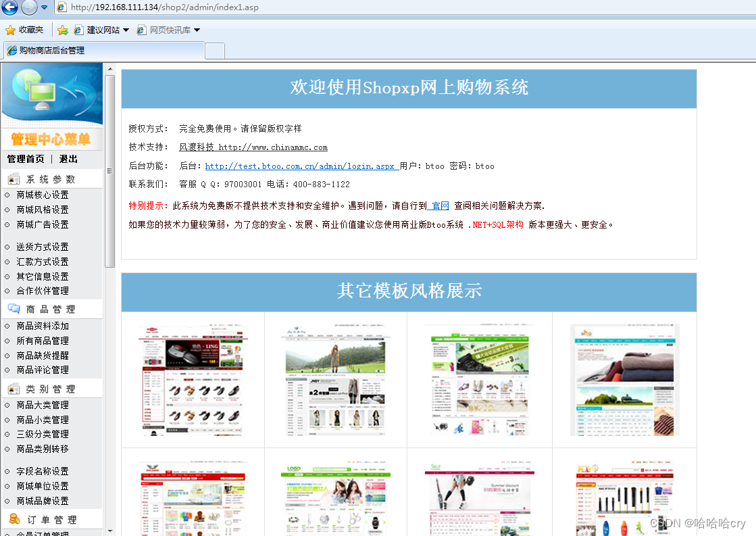Viewport: 756px width, 536px height.
Task: Open 商品类别转移
Action: click(43, 449)
